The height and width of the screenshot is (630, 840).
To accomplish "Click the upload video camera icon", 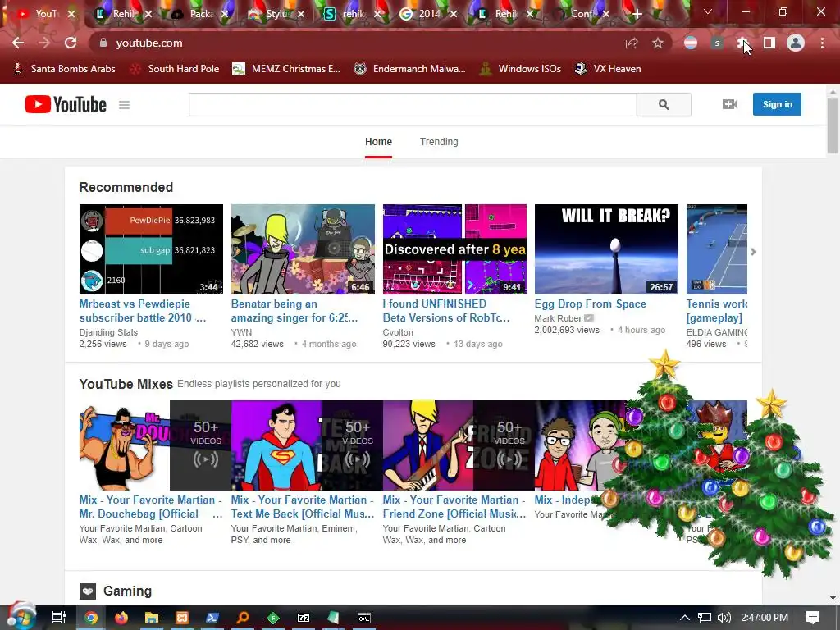I will click(729, 104).
